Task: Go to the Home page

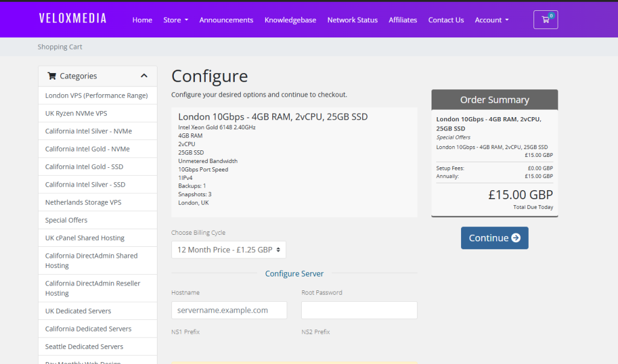Action: [x=142, y=20]
